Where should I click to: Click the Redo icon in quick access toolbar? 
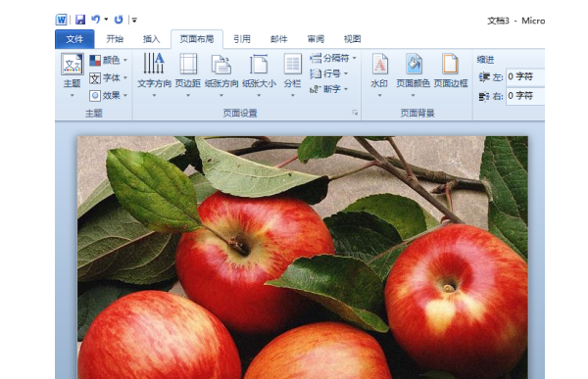point(119,20)
